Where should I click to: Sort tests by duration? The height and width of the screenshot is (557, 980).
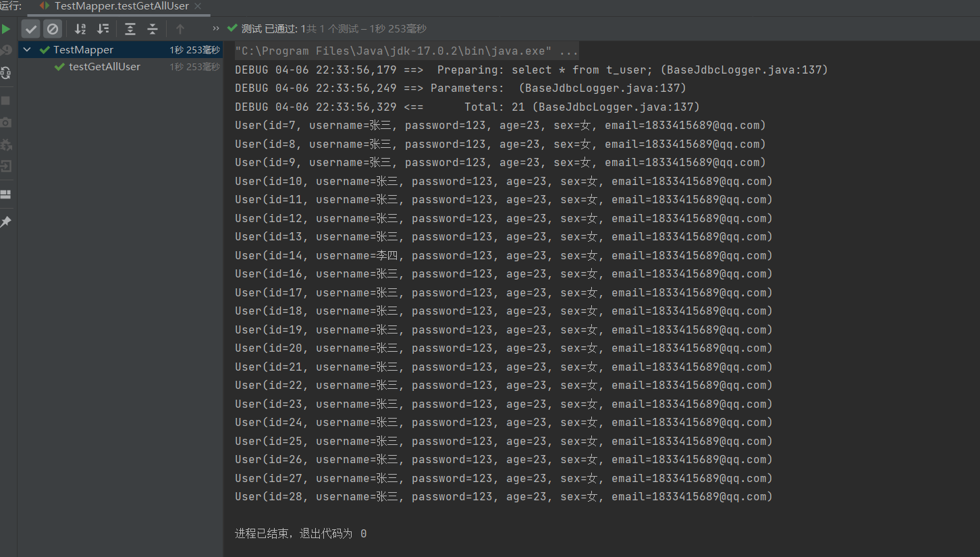[x=103, y=29]
